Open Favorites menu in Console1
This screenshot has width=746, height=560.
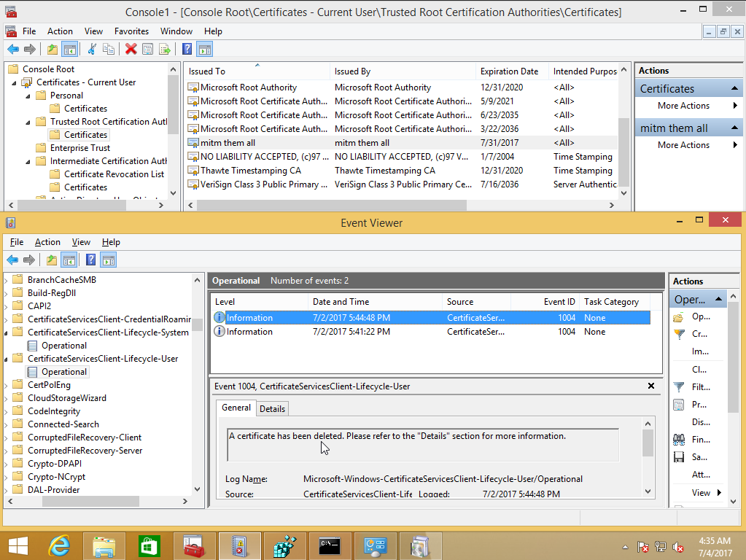point(131,31)
